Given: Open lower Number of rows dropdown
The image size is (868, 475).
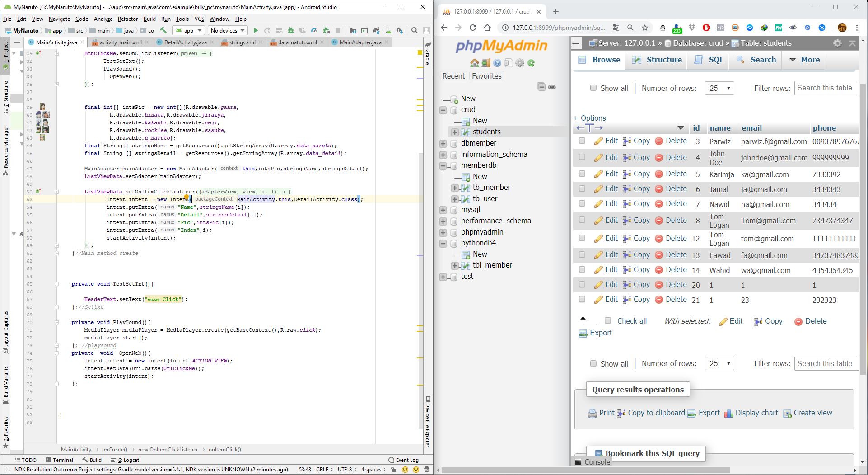Looking at the screenshot, I should click(x=719, y=363).
